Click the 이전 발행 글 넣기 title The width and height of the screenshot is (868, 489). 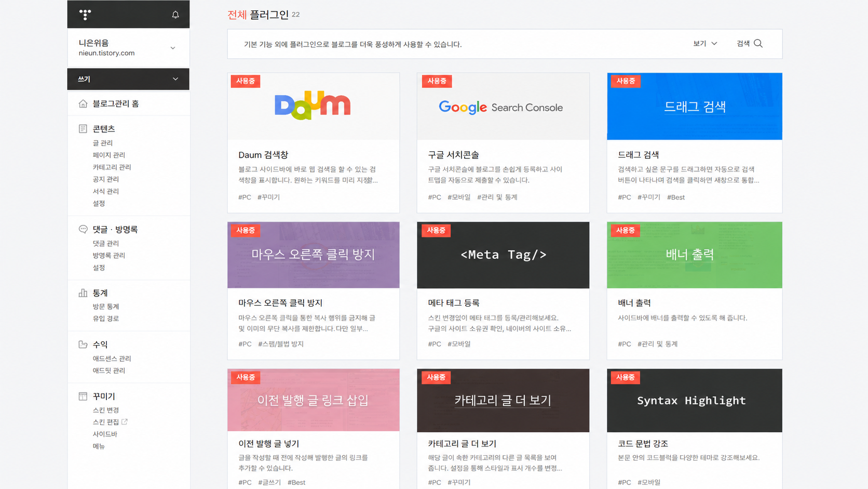tap(268, 444)
